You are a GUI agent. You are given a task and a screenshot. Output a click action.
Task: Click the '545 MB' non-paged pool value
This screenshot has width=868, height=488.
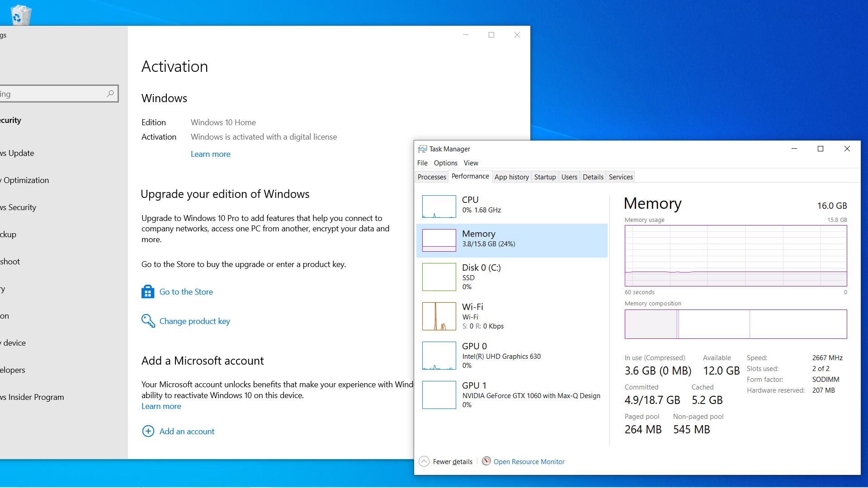(691, 430)
